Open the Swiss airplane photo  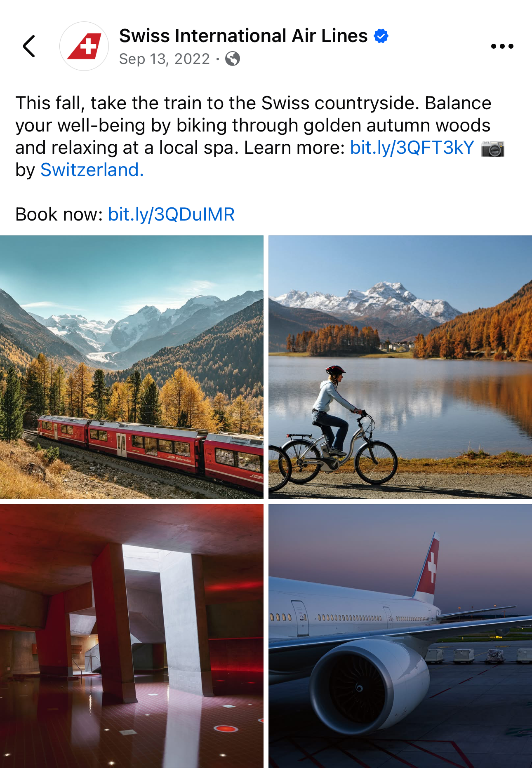pos(400,636)
